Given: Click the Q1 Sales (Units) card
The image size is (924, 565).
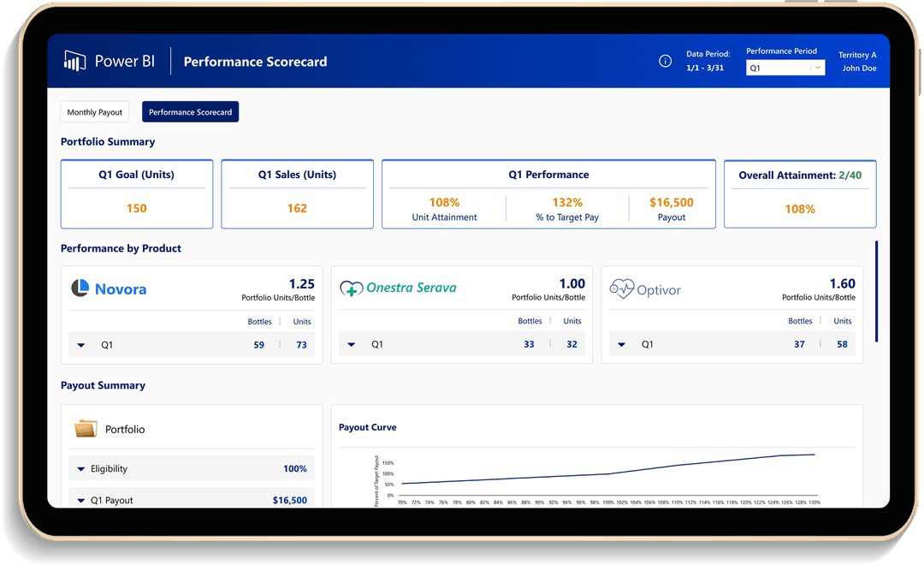Looking at the screenshot, I should tap(297, 194).
